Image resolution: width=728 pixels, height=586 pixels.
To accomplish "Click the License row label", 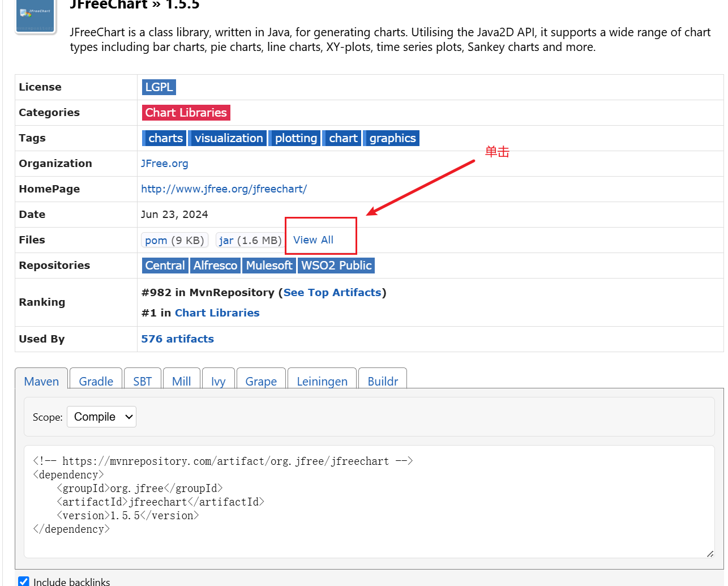I will [x=40, y=87].
